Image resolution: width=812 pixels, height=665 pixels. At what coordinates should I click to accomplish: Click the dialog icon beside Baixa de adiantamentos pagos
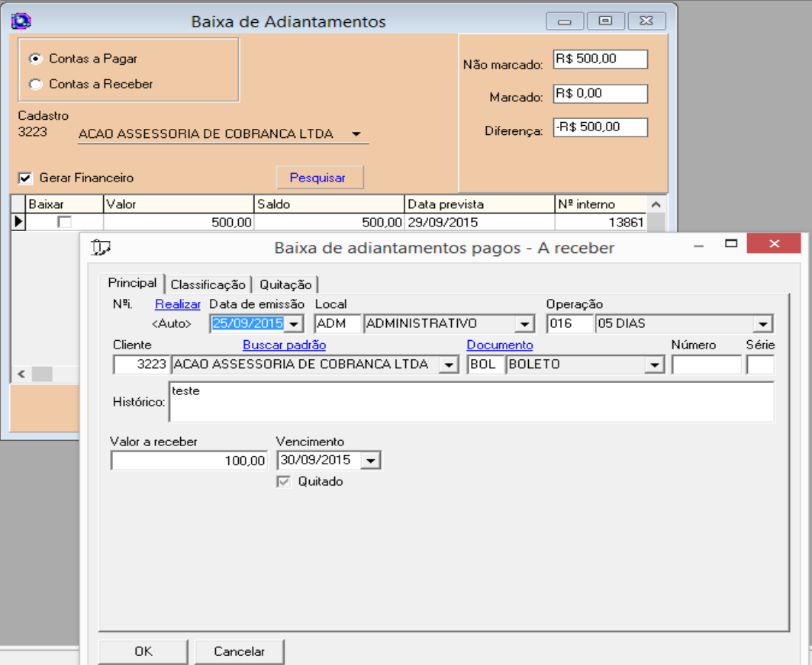point(101,247)
